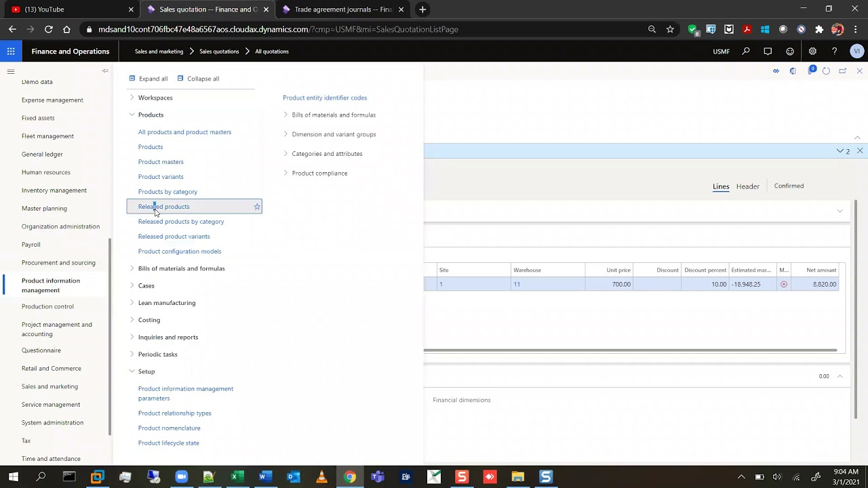Open General ledger module

pyautogui.click(x=42, y=154)
